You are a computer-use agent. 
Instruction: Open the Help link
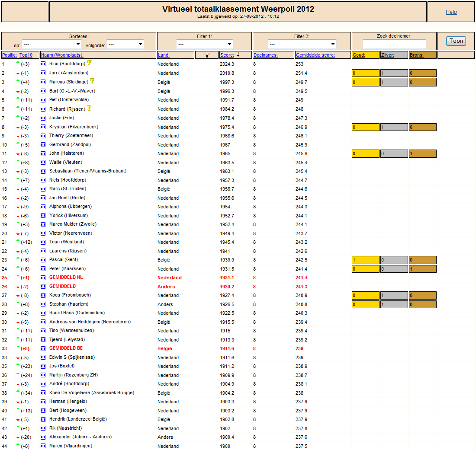pos(451,12)
